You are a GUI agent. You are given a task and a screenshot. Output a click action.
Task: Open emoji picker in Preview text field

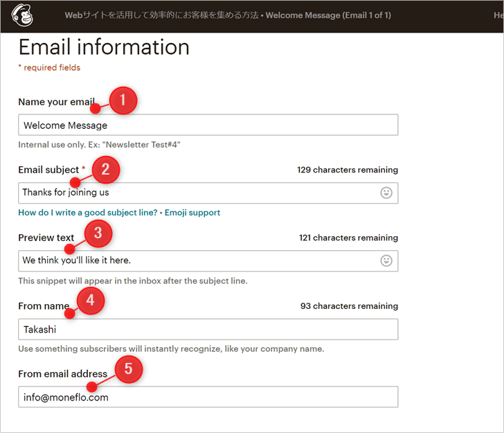[386, 260]
